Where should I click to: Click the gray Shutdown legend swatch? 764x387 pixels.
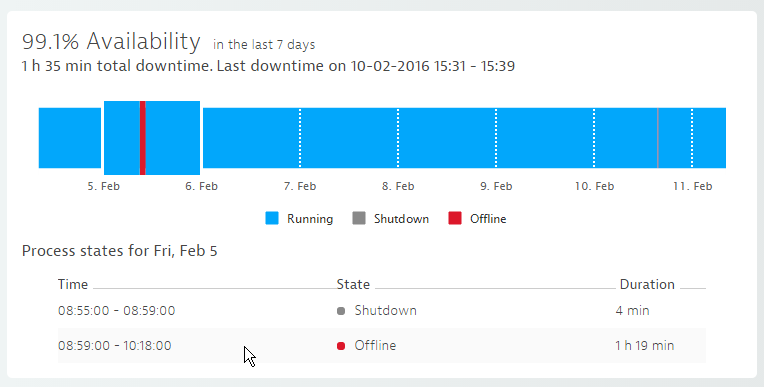pos(359,218)
